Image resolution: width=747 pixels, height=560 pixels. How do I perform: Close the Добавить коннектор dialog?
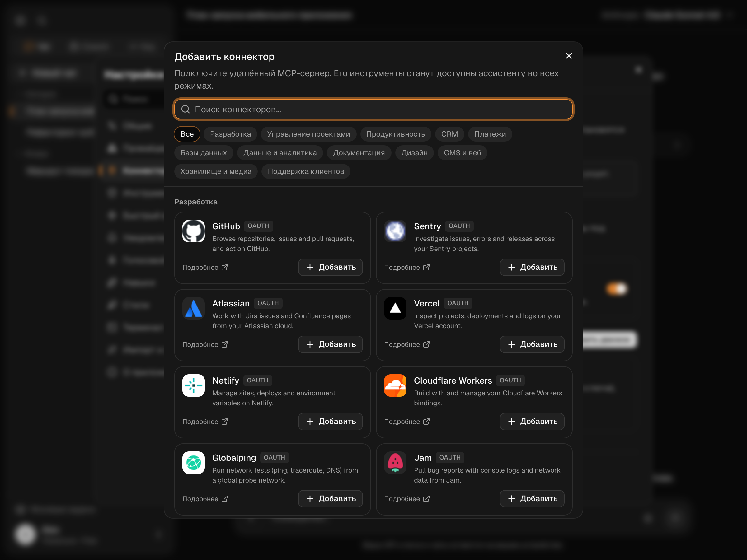pos(569,56)
